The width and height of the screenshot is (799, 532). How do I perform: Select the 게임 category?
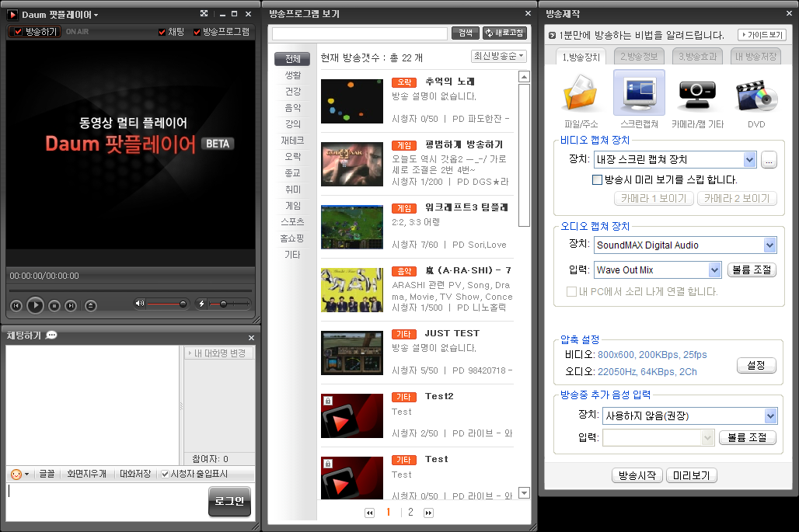pyautogui.click(x=292, y=206)
